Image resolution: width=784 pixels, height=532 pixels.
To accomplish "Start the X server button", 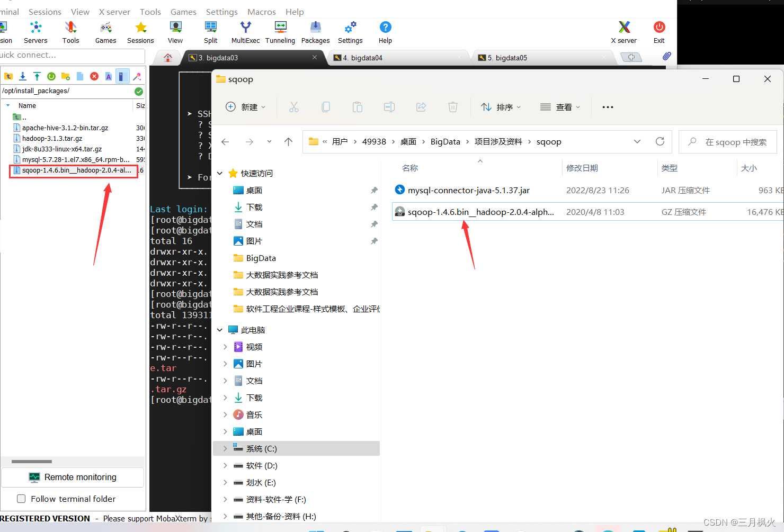I will point(624,32).
